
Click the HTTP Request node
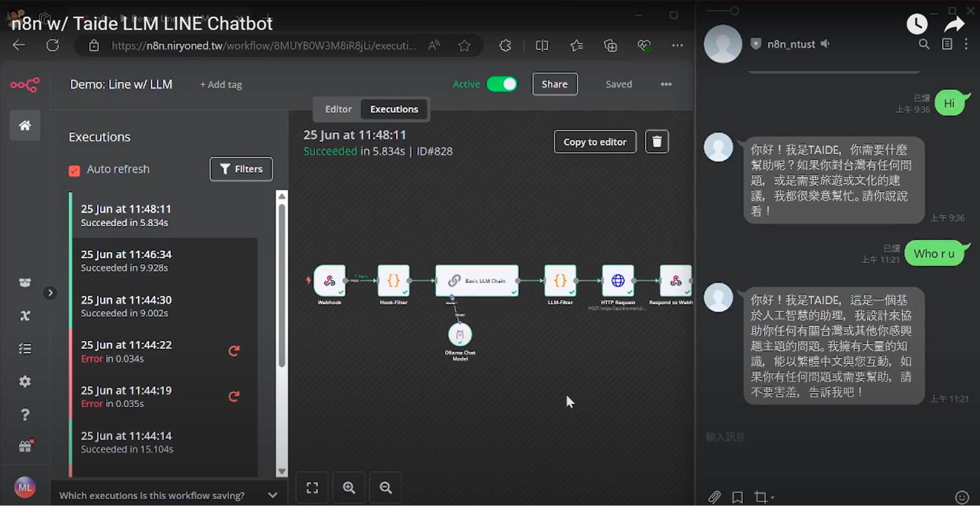pos(617,280)
